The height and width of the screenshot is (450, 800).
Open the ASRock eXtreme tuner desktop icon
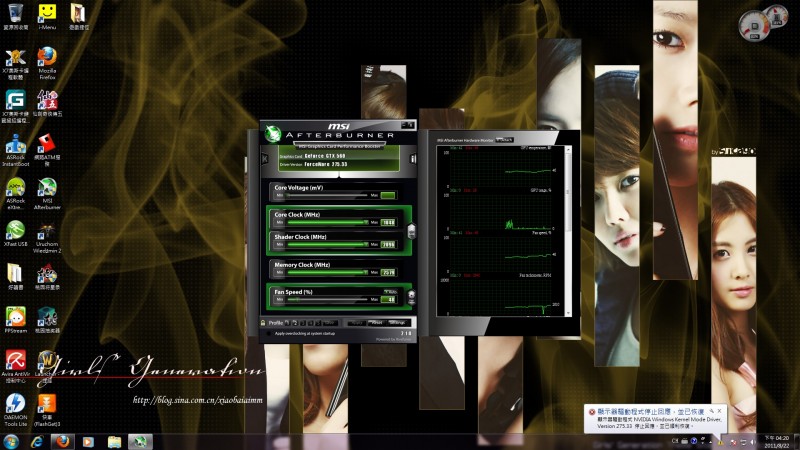(16, 194)
